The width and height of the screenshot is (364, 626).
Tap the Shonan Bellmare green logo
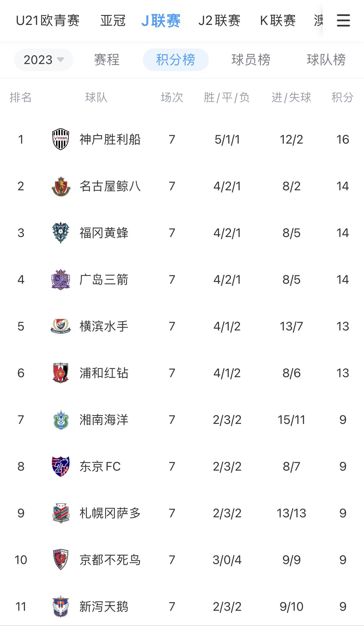pos(61,420)
